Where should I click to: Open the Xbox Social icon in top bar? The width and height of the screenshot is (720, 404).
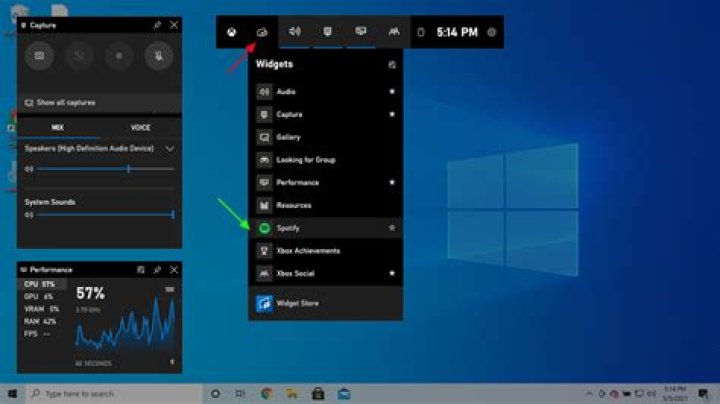pos(394,32)
